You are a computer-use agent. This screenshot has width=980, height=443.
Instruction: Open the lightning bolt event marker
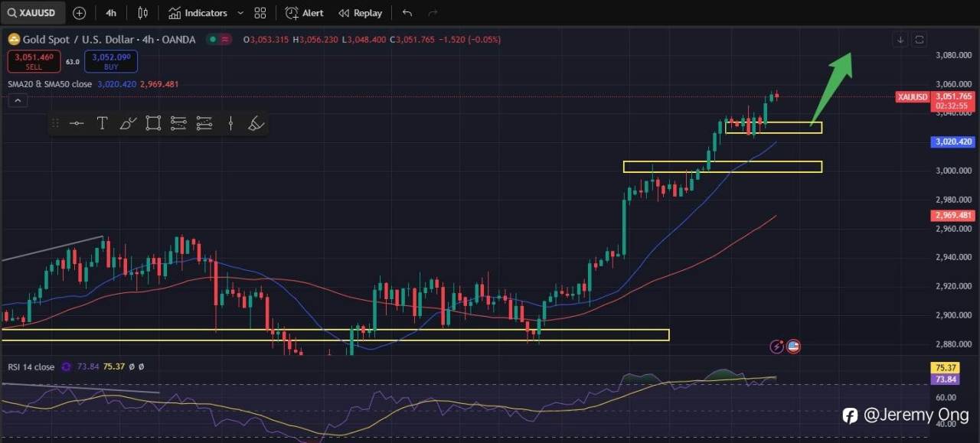[x=777, y=347]
